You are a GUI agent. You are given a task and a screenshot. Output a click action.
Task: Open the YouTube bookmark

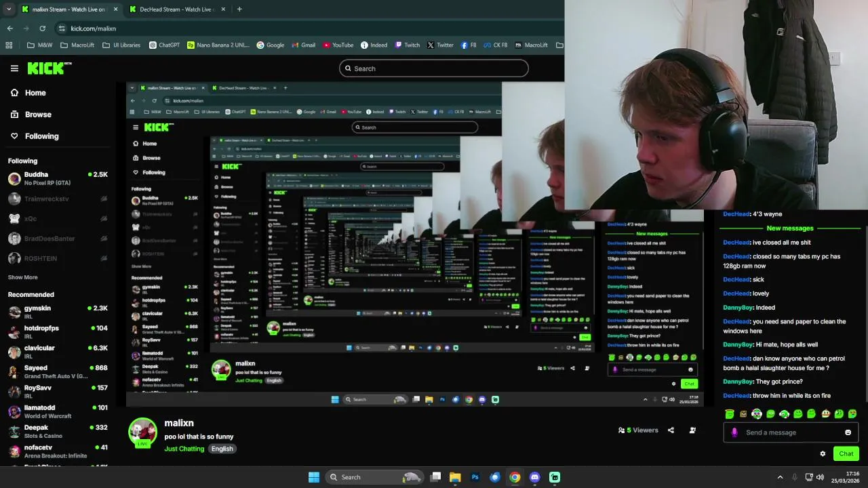coord(338,45)
